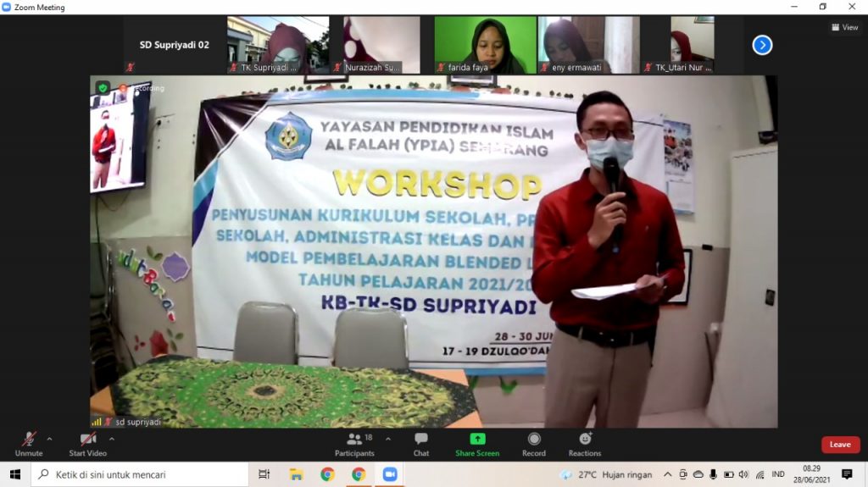Open Windows Start menu
Viewport: 868px width, 487px height.
click(x=15, y=474)
